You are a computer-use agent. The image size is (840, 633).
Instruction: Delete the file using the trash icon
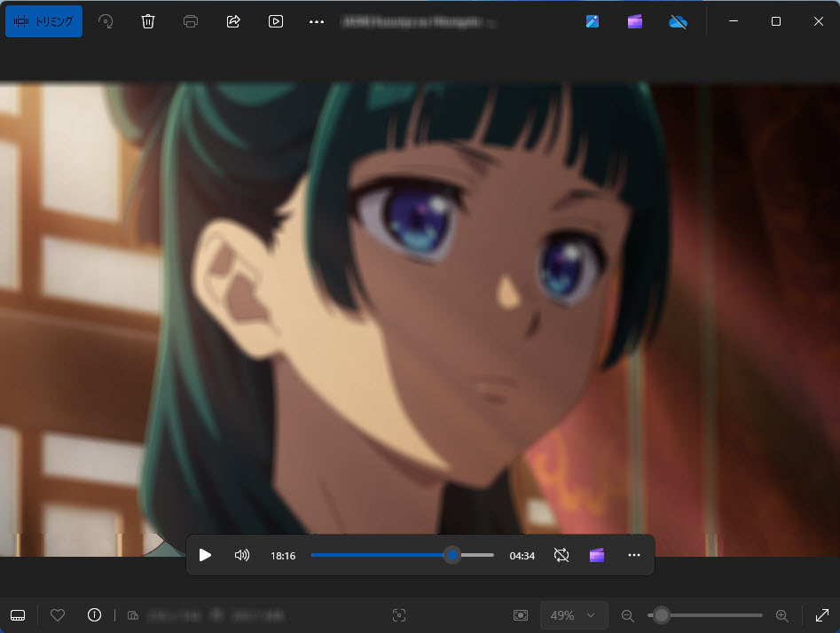click(148, 21)
